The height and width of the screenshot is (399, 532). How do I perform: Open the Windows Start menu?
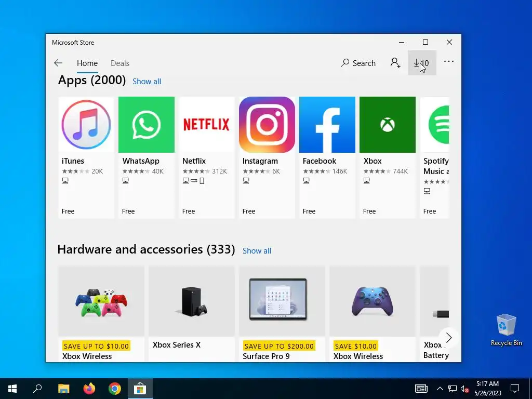12,389
